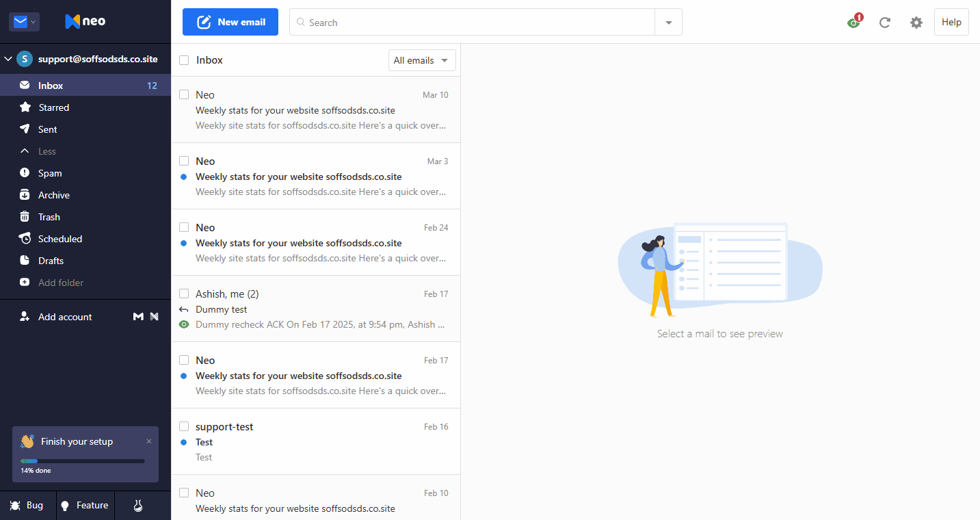Click the trash can icon beside Trash
Image resolution: width=980 pixels, height=520 pixels.
25,217
